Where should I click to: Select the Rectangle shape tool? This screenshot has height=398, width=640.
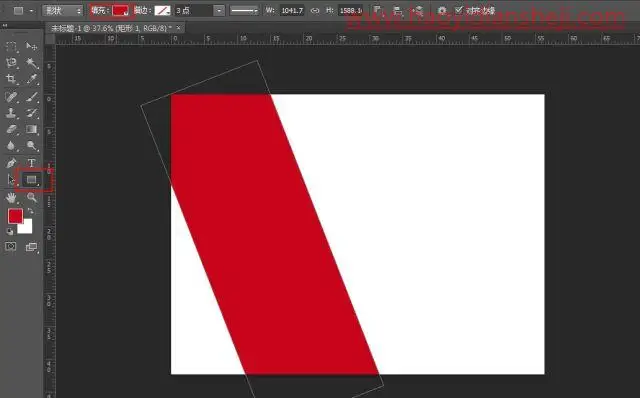pos(31,180)
